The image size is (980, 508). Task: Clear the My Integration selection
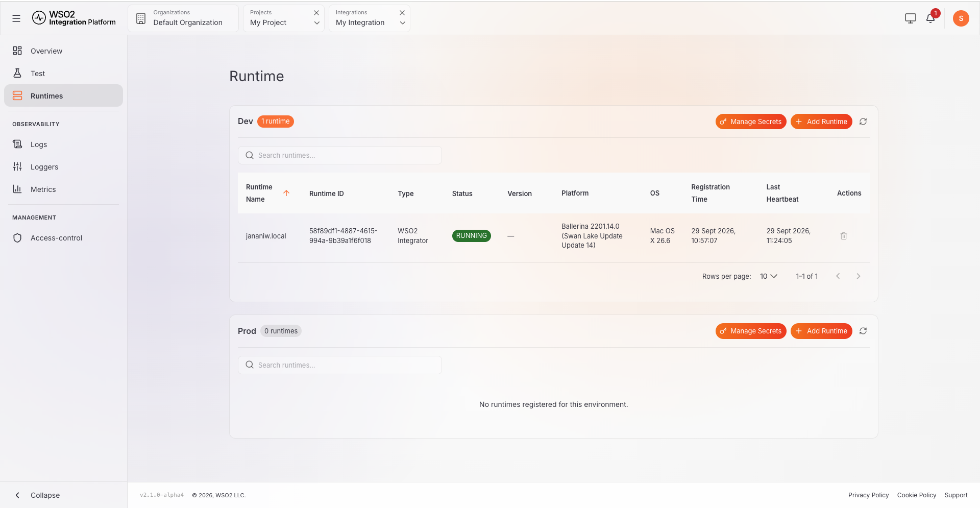click(402, 13)
